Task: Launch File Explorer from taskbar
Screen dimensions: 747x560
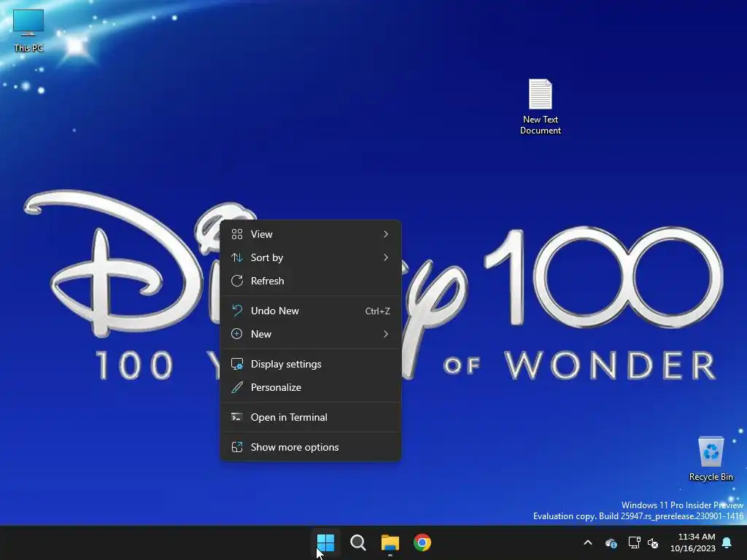Action: 390,542
